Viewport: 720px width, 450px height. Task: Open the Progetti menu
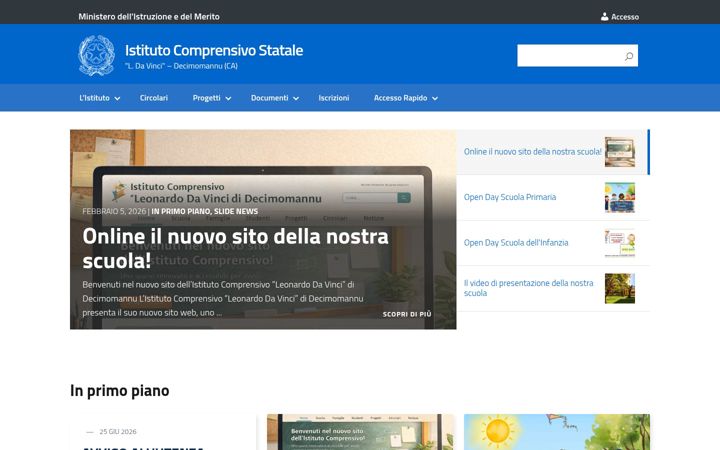pyautogui.click(x=207, y=98)
